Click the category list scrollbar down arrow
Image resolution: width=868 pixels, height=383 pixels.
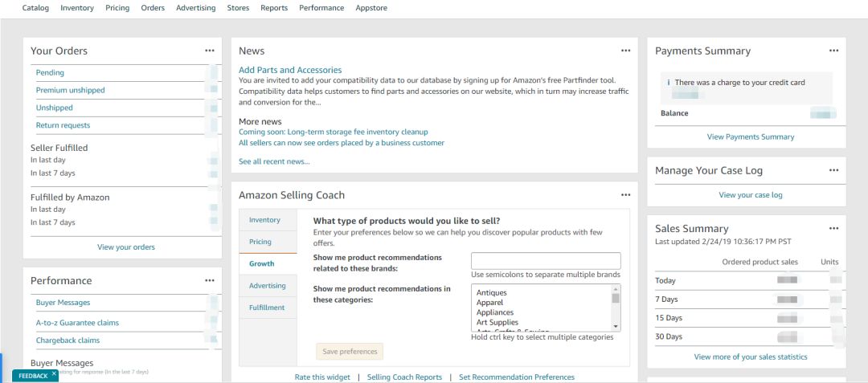pos(616,326)
